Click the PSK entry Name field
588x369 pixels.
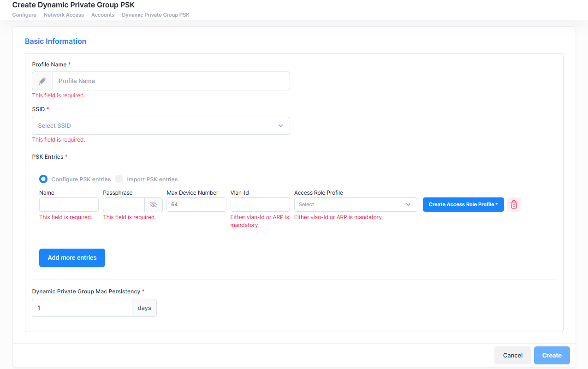point(69,205)
